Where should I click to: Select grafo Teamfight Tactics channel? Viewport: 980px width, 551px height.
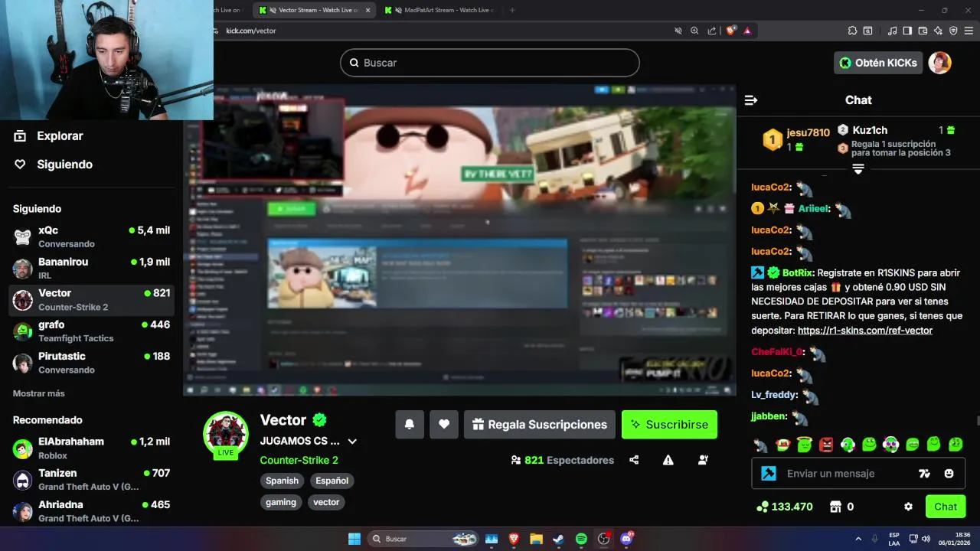tap(92, 331)
